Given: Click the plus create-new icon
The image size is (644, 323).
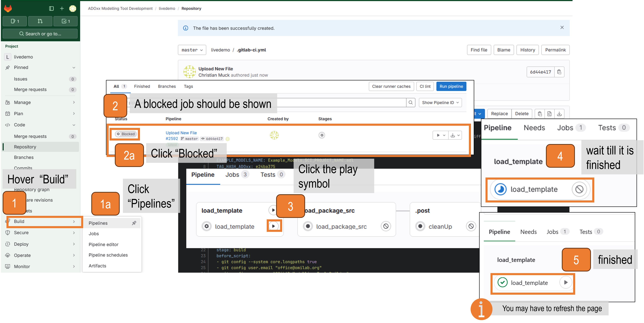Looking at the screenshot, I should coord(62,9).
